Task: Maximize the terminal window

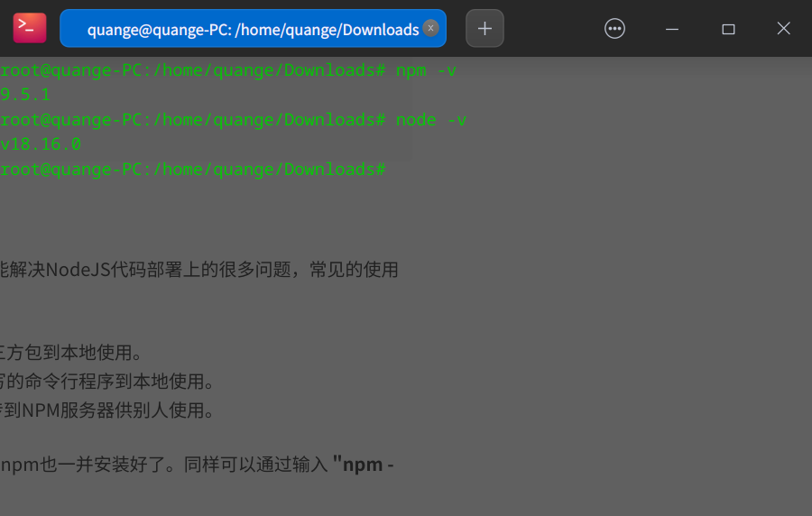Action: tap(728, 29)
